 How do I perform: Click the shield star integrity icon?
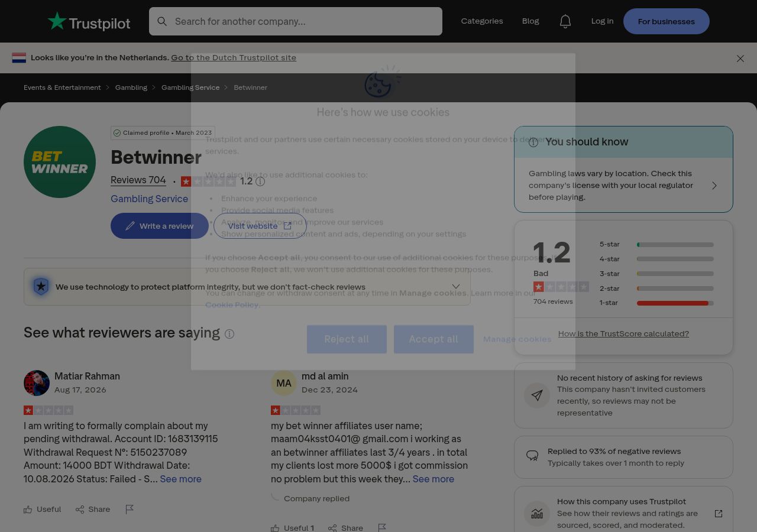41,287
